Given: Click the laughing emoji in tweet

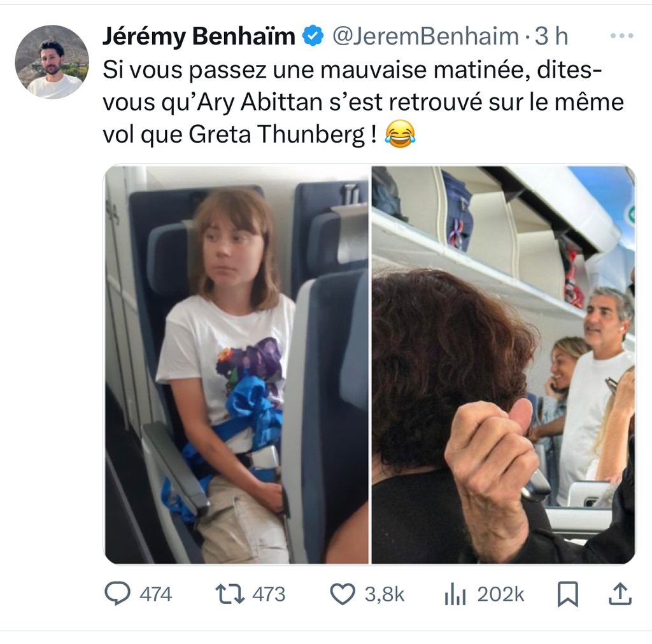Looking at the screenshot, I should [400, 134].
